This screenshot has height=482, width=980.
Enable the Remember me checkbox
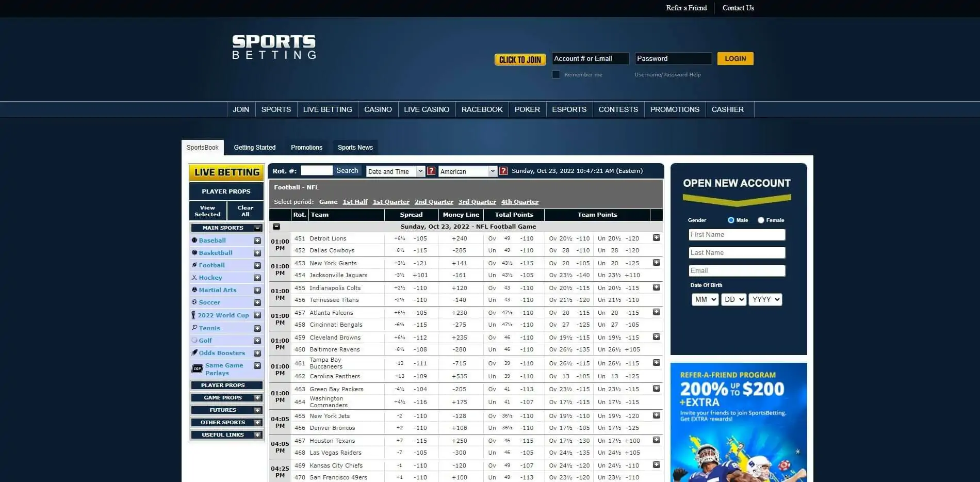point(556,74)
